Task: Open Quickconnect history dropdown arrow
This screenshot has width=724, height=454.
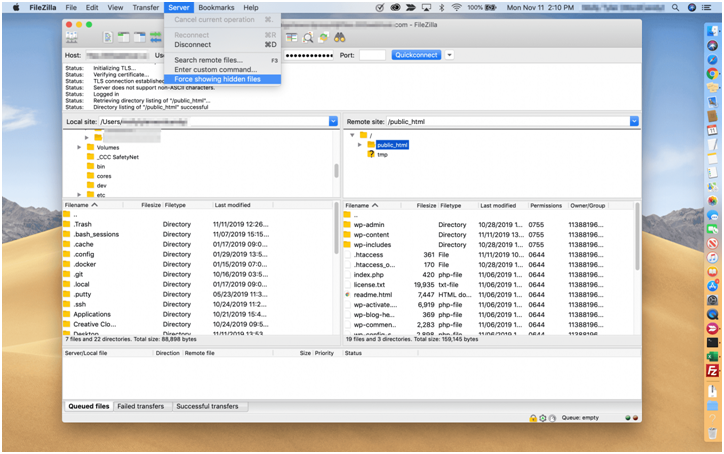Action: (450, 55)
